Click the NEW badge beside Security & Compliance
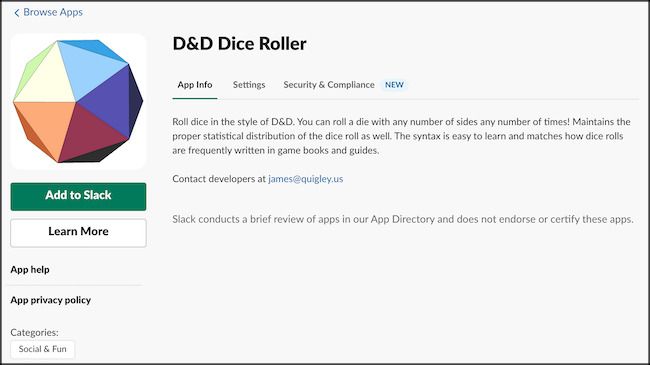The width and height of the screenshot is (650, 365). pos(394,85)
